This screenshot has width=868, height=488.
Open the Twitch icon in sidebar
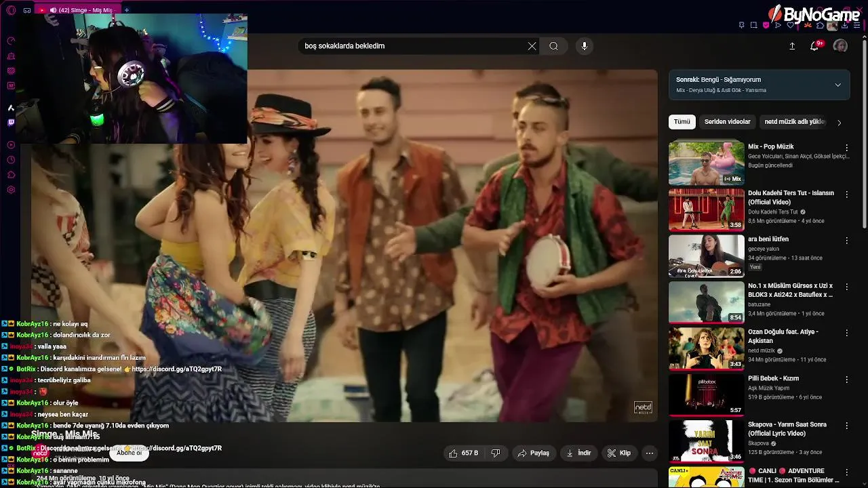click(11, 123)
